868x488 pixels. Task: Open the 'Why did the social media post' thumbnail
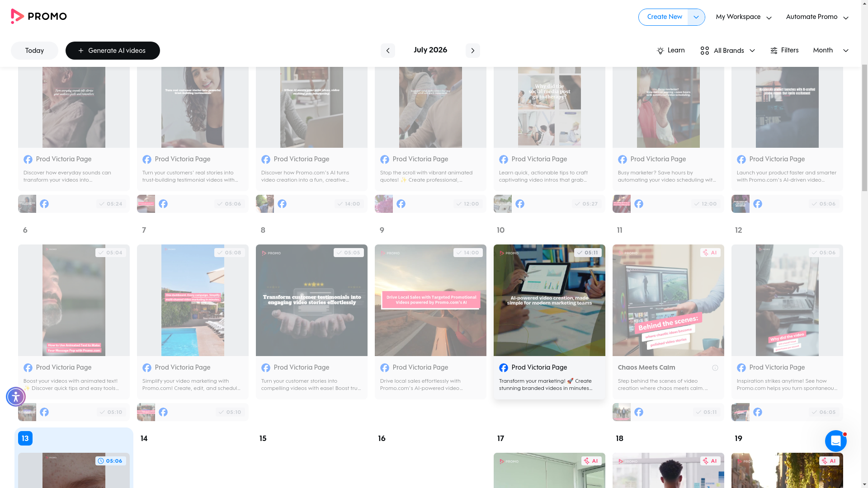[x=549, y=108]
